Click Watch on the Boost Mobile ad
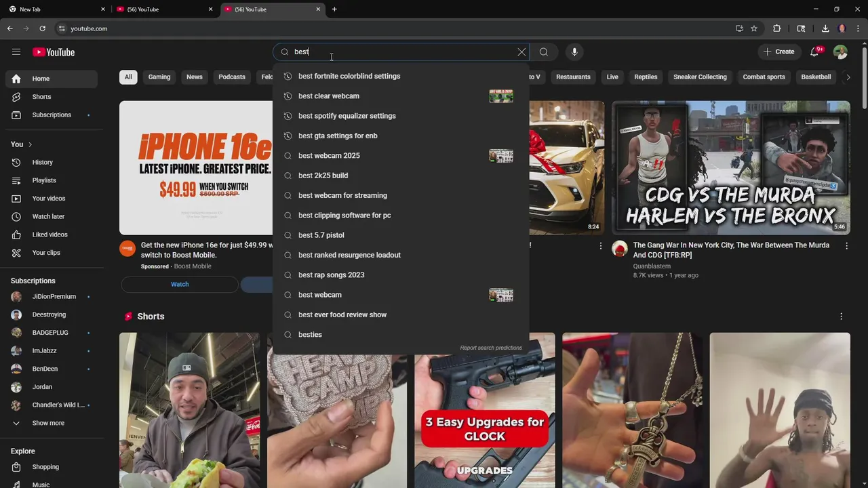868x488 pixels. click(180, 284)
